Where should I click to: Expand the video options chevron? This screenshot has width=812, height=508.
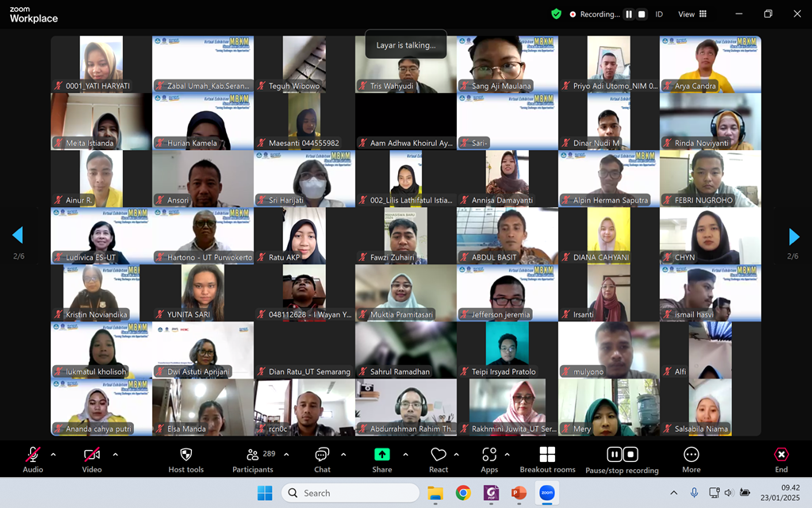pos(115,455)
